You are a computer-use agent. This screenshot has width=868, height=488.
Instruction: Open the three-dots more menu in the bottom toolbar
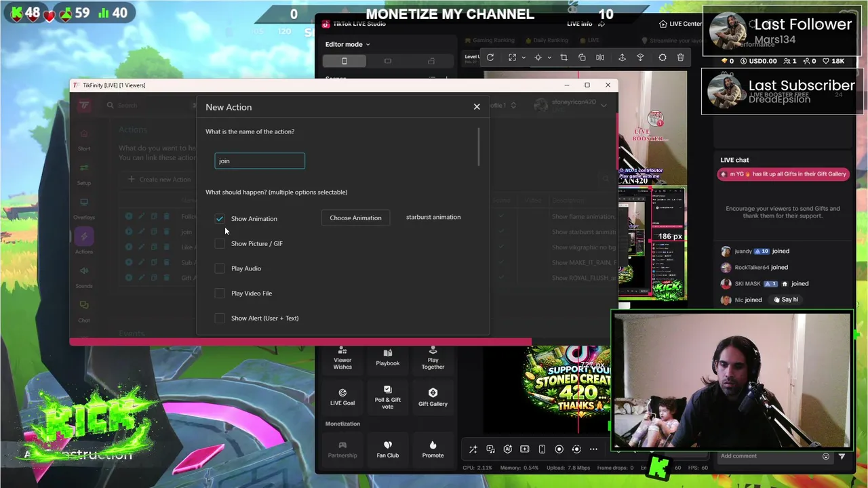593,449
